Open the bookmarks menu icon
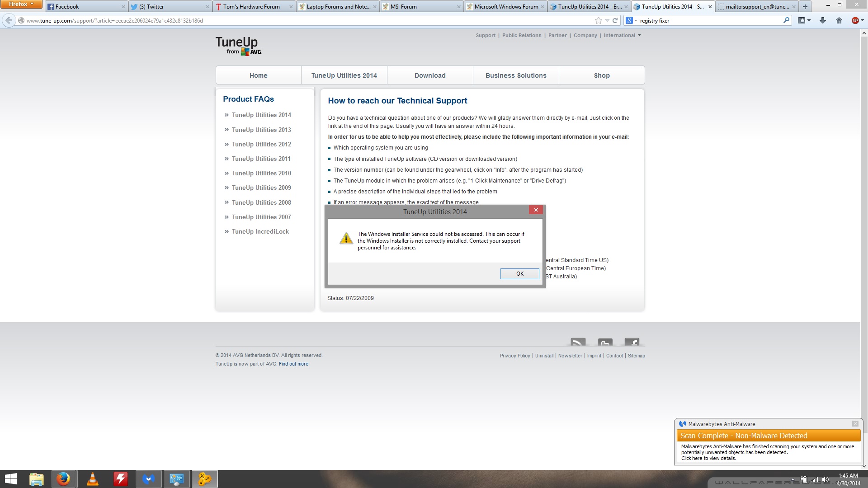The height and width of the screenshot is (488, 868). pos(802,20)
